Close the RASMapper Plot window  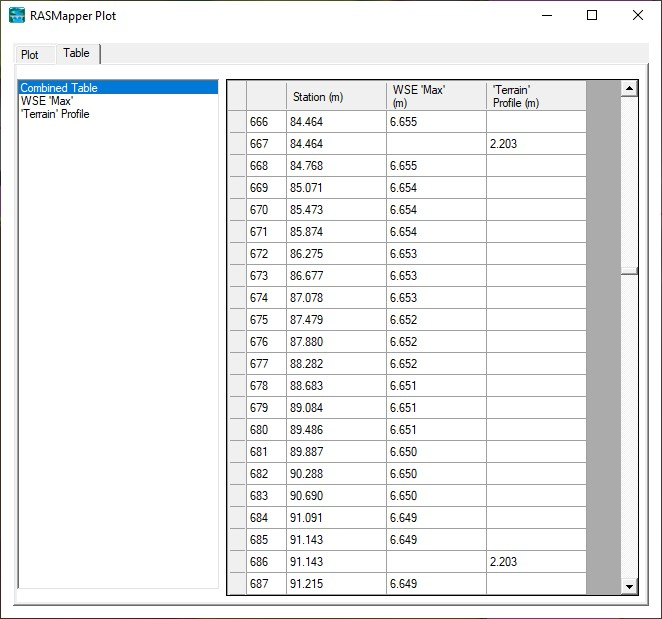coord(638,16)
